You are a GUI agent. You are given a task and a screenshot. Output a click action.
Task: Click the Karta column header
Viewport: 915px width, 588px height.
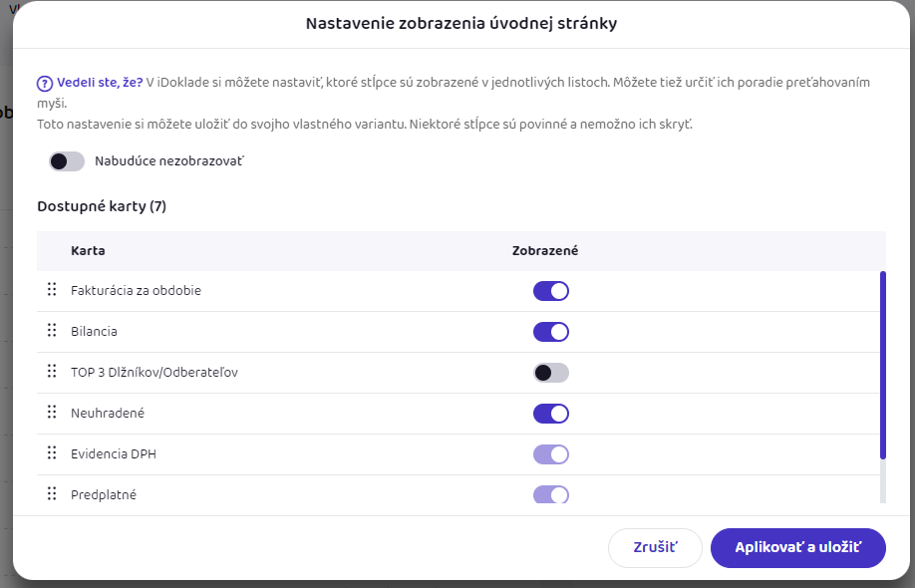point(88,251)
